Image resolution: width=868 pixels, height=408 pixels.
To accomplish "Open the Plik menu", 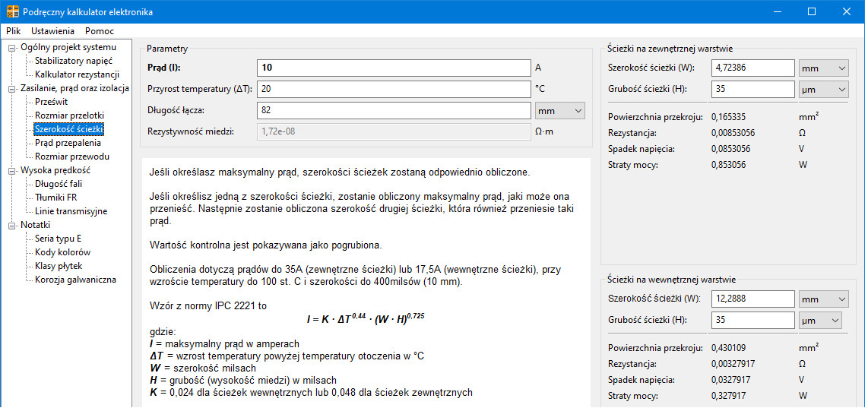I will [14, 31].
